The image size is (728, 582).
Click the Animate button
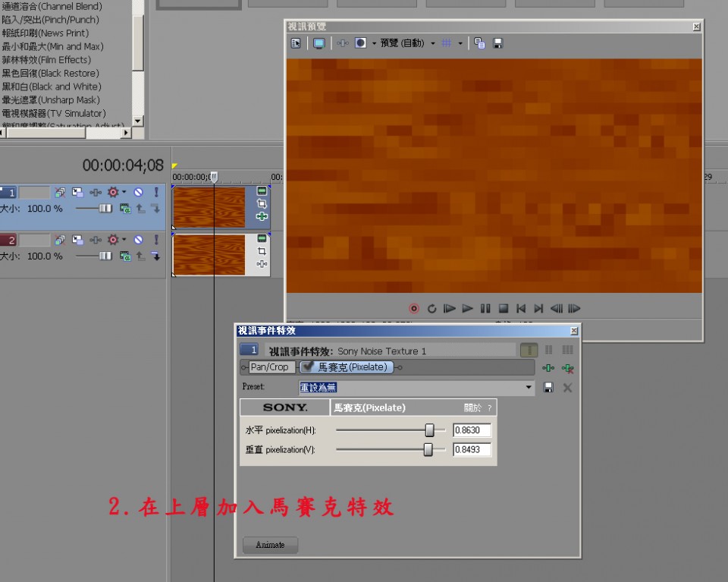pos(270,545)
